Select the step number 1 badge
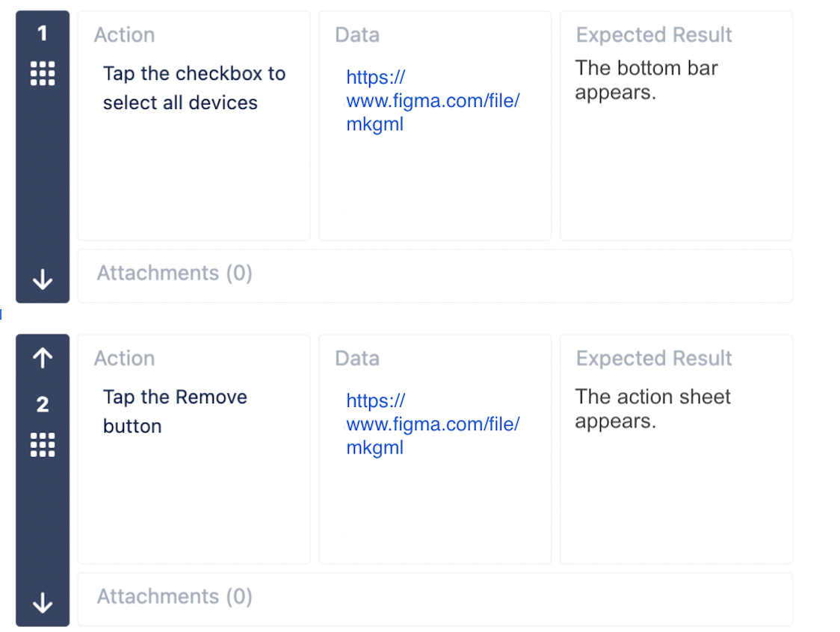Screen dimensions: 840x632 pos(43,33)
